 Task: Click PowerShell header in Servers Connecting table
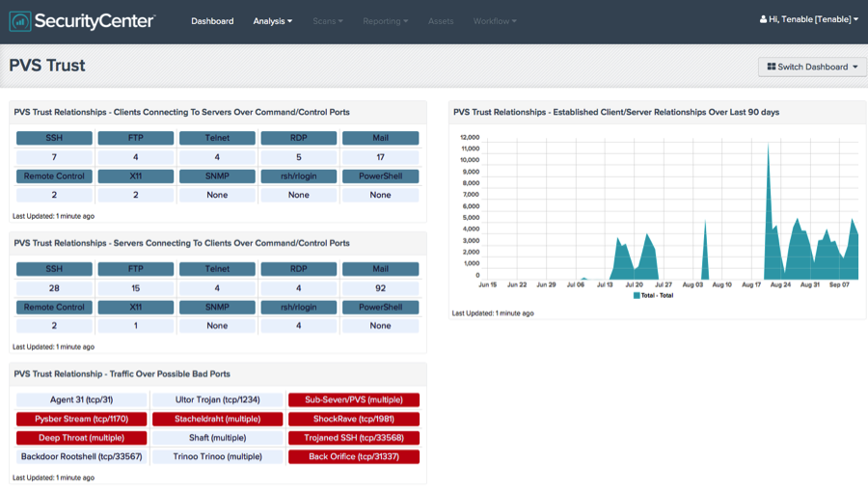point(380,308)
